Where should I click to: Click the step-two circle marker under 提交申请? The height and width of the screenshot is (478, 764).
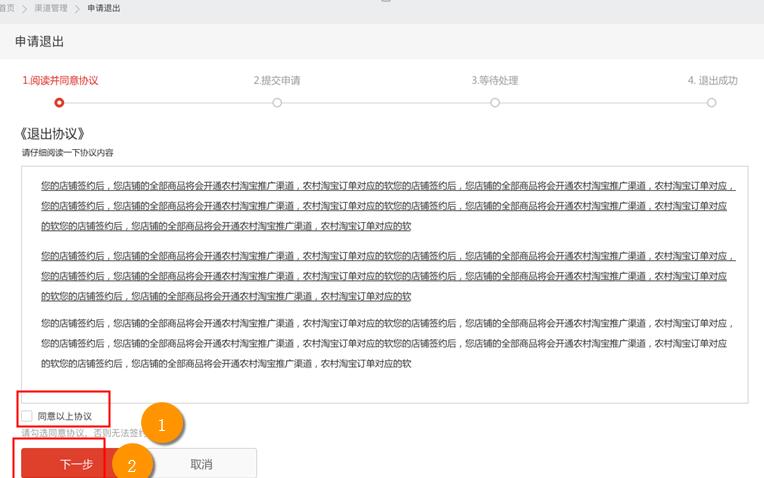[x=277, y=102]
